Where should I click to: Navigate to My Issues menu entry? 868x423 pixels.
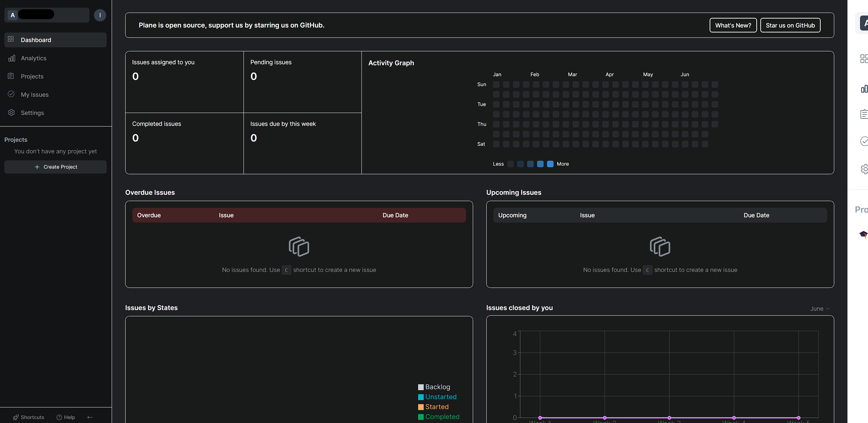35,94
